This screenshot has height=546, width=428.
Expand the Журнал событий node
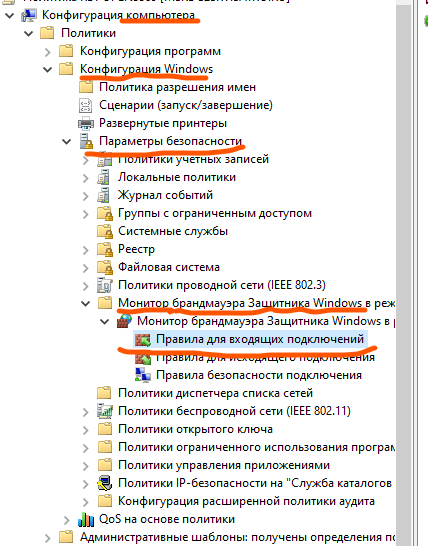tap(86, 196)
